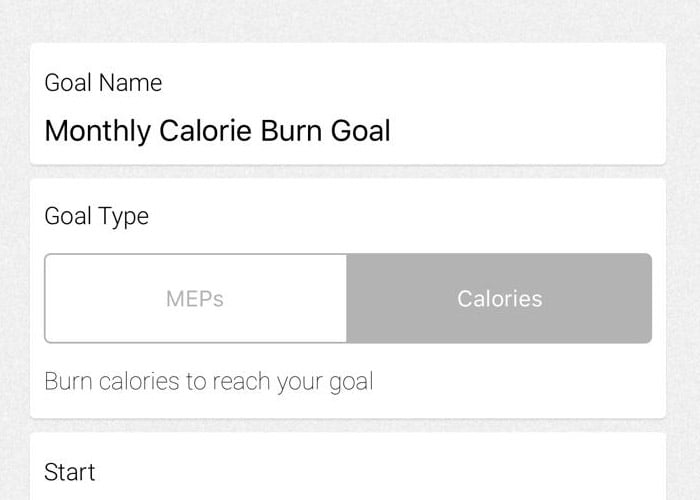
Task: Click the word "Type" in Goal Type heading
Action: point(123,216)
